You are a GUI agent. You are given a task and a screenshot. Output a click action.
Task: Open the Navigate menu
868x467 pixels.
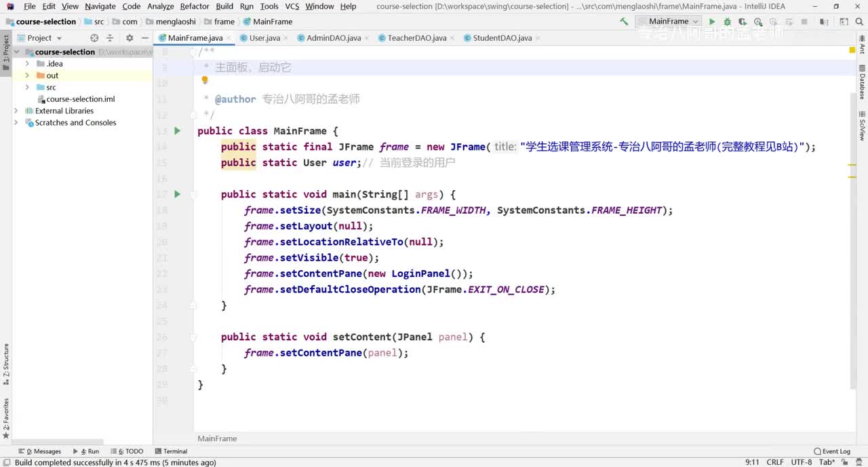click(x=100, y=6)
